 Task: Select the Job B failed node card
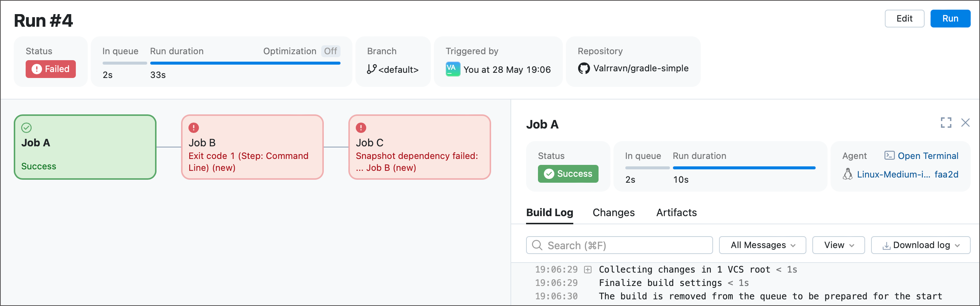point(252,147)
